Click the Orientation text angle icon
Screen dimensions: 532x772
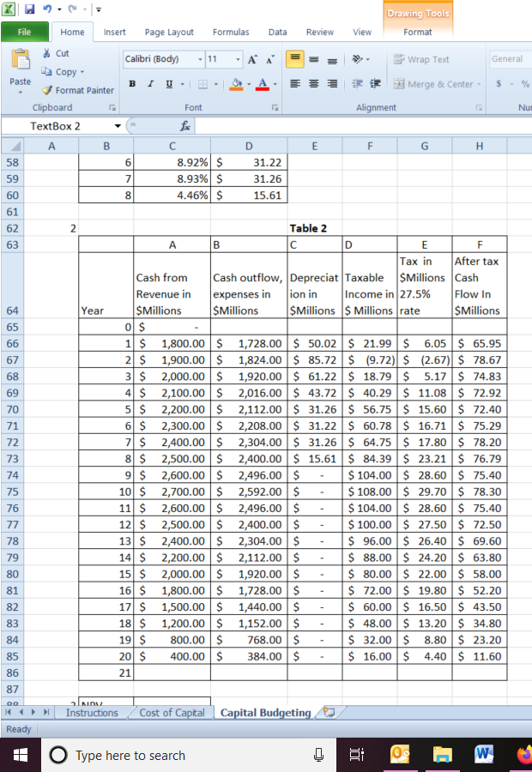(358, 59)
